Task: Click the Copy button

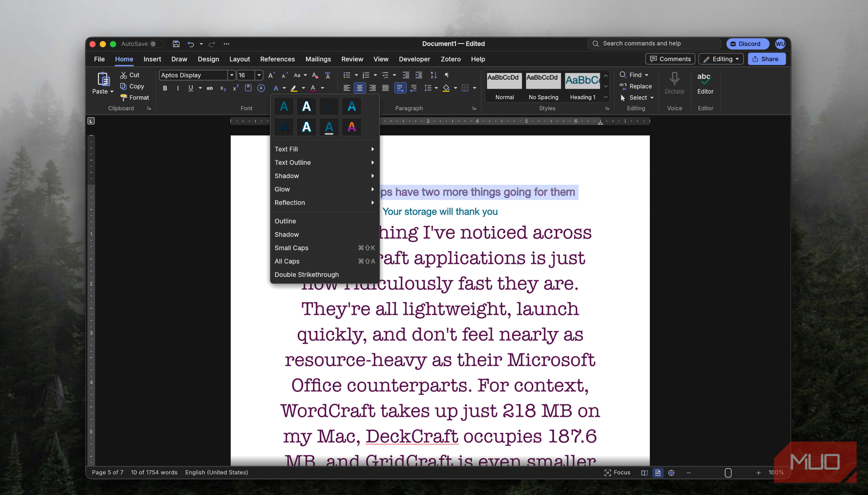Action: tap(132, 86)
